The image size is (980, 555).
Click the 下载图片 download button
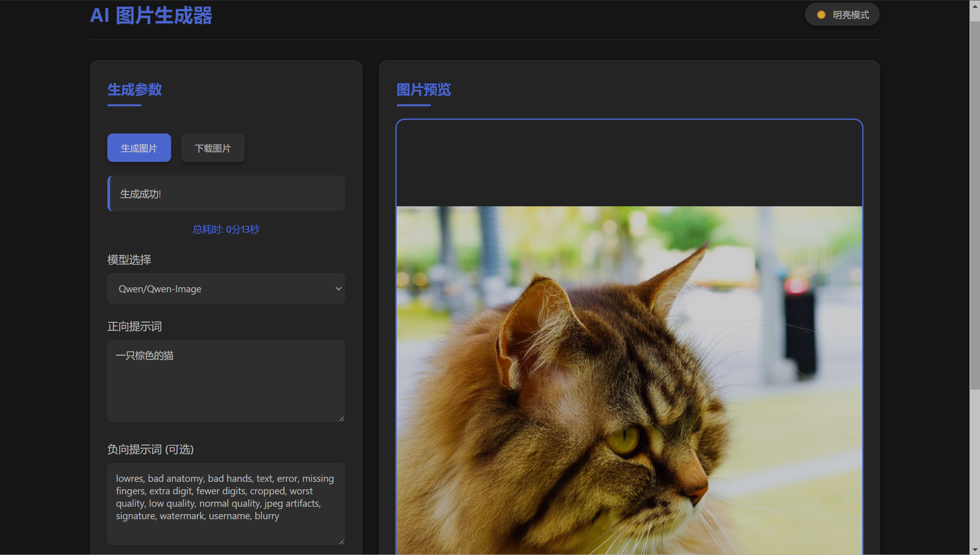[x=213, y=148]
